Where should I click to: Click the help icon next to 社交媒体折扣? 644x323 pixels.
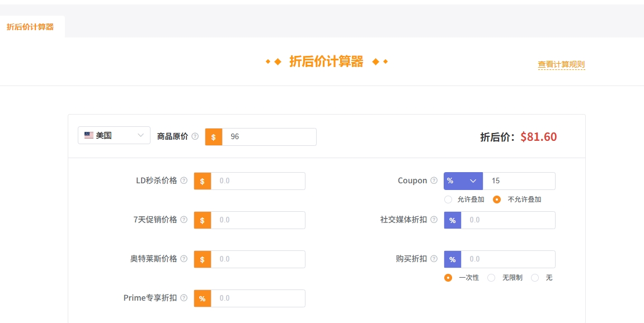pos(434,220)
